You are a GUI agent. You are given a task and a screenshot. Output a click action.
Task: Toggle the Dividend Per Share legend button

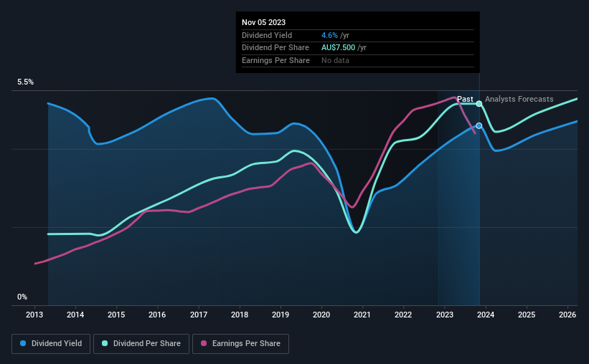coord(141,344)
